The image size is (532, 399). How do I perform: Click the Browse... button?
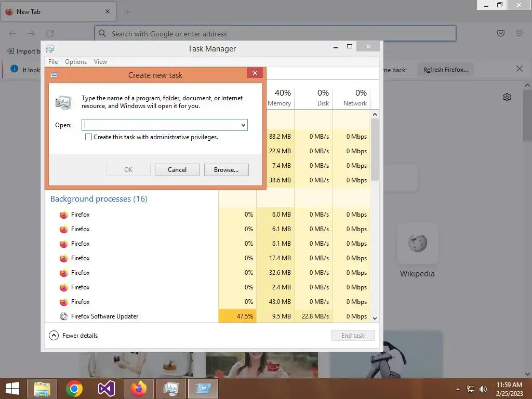(x=227, y=170)
